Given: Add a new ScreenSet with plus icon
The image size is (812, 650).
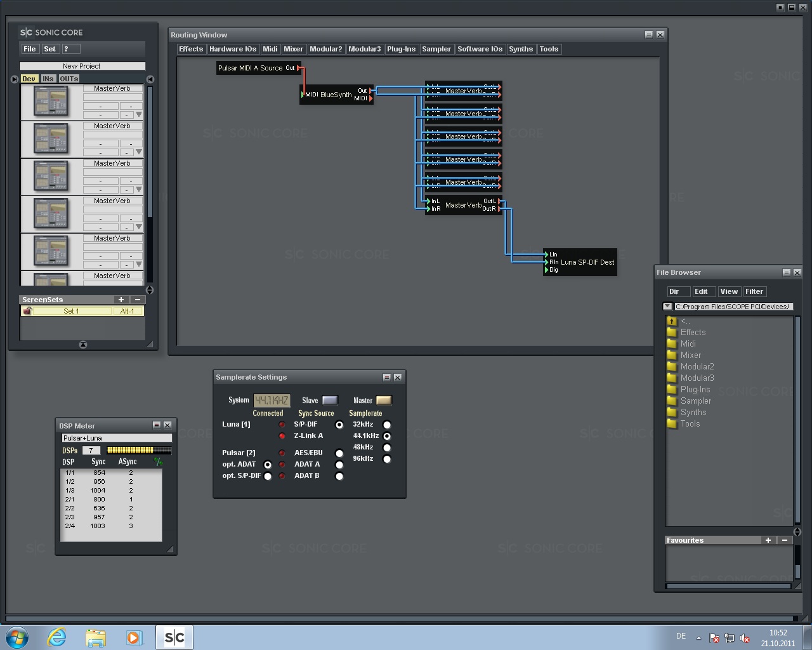Looking at the screenshot, I should point(121,300).
